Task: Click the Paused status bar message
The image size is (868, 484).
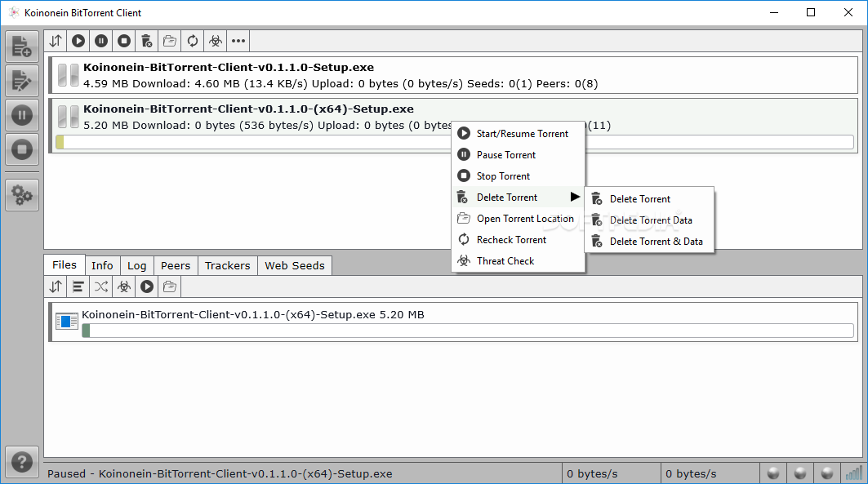Action: pyautogui.click(x=220, y=474)
